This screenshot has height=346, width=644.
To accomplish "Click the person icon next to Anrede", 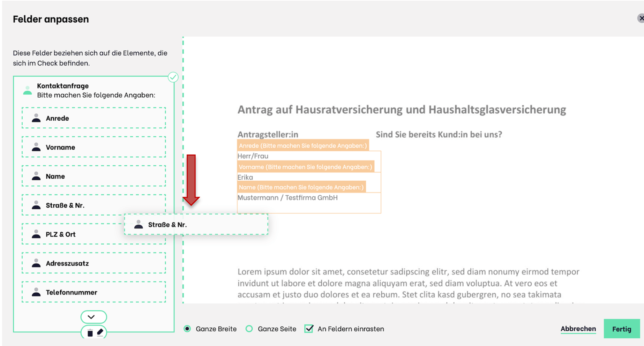I will (36, 118).
